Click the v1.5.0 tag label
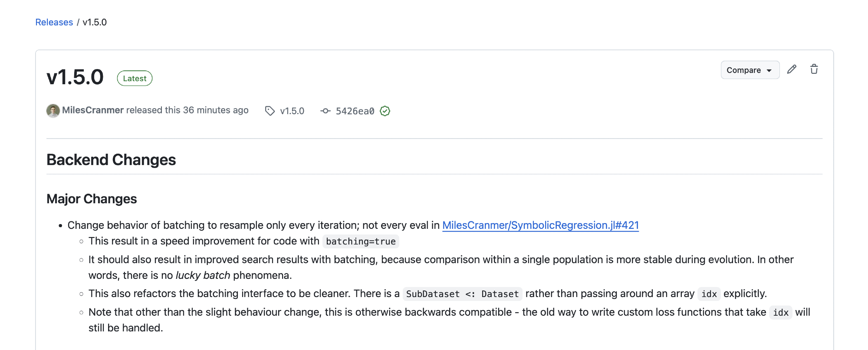868x350 pixels. (292, 111)
